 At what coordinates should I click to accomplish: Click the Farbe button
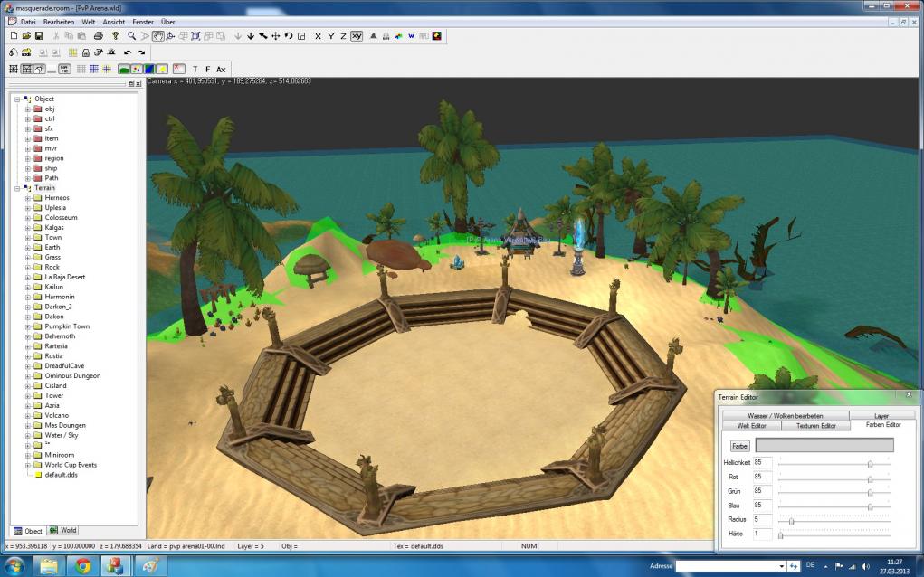coord(739,446)
